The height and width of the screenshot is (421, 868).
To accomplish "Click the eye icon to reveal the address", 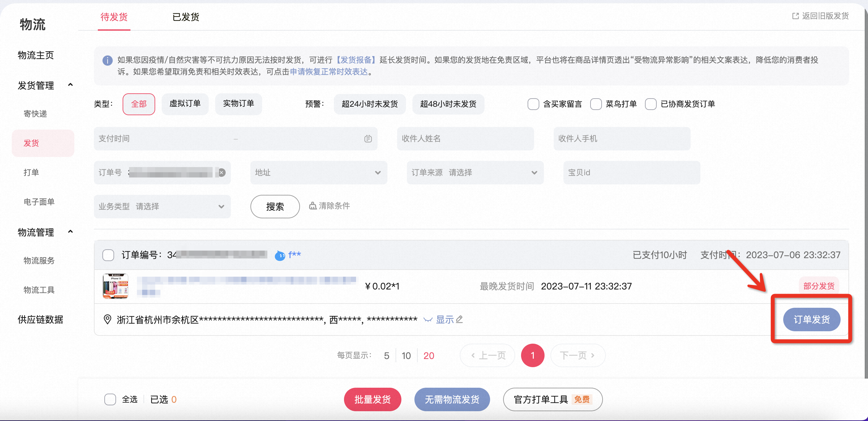I will point(428,320).
